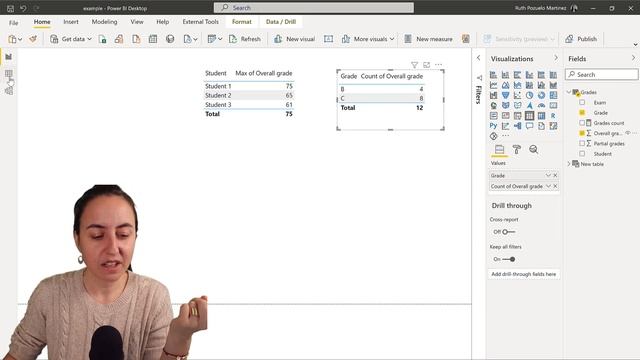Open the Paste dropdown arrow
The height and width of the screenshot is (360, 640).
[20, 40]
